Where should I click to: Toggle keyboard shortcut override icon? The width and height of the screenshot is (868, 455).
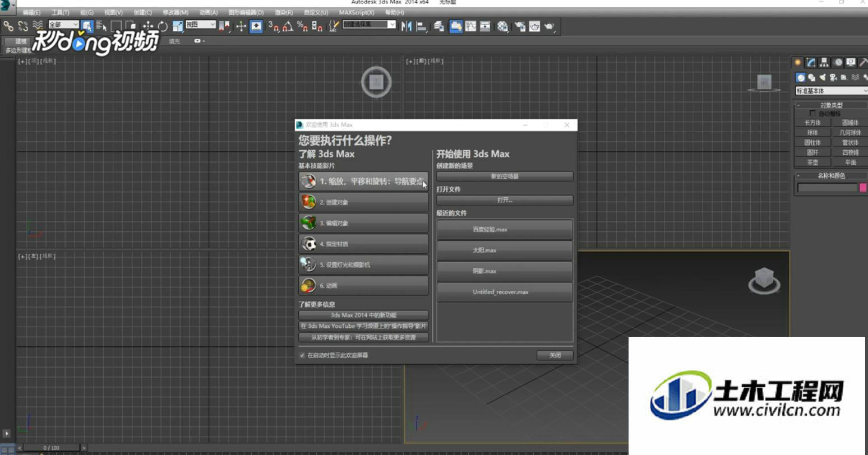pyautogui.click(x=256, y=26)
